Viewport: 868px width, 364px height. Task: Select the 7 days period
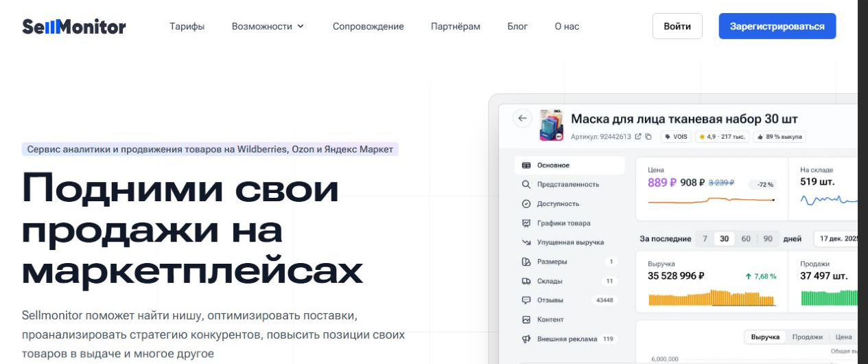[x=704, y=239]
